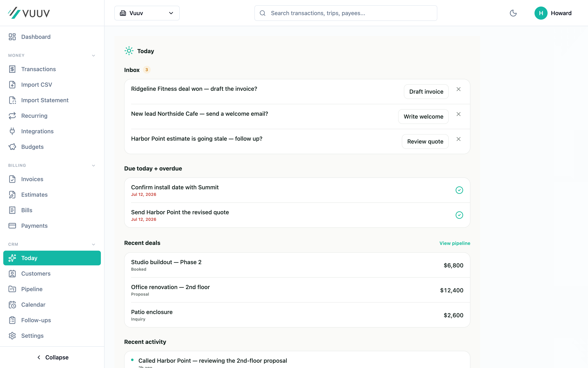Toggle dark mode with moon icon
Screen dimensions: 588x368
pyautogui.click(x=513, y=13)
